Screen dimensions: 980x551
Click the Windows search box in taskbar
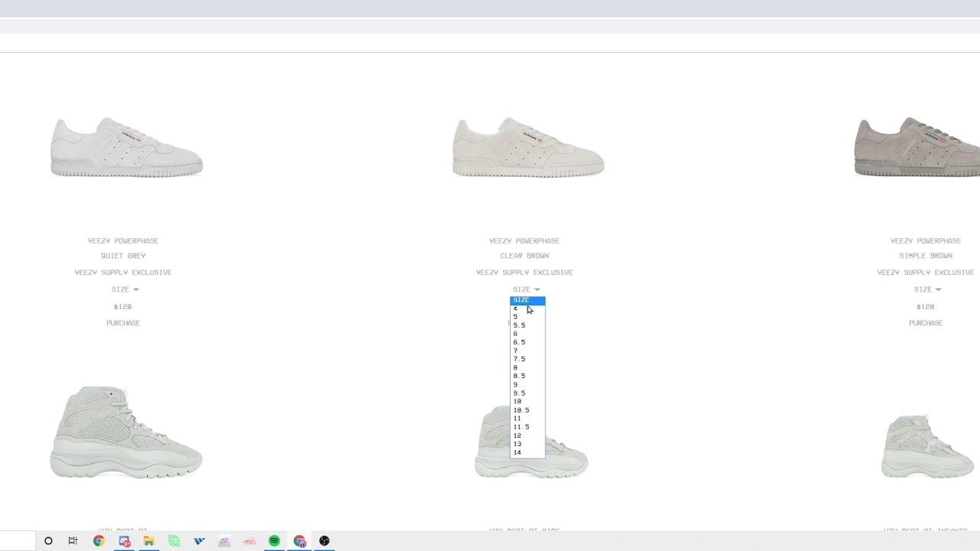click(18, 541)
